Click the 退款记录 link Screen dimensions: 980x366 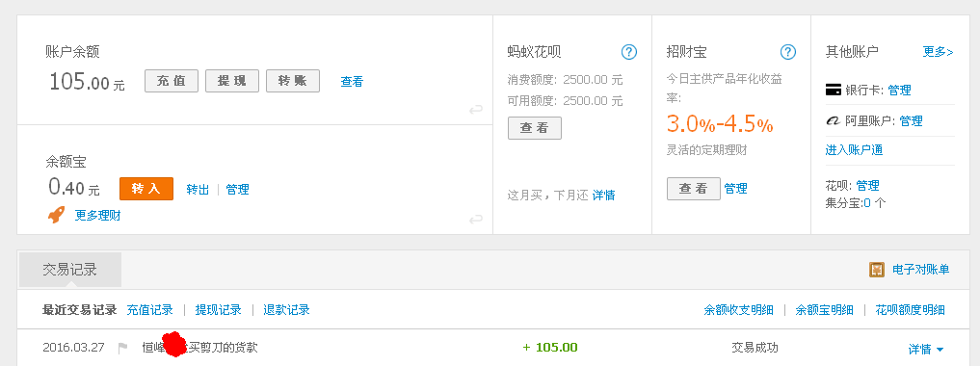[286, 310]
